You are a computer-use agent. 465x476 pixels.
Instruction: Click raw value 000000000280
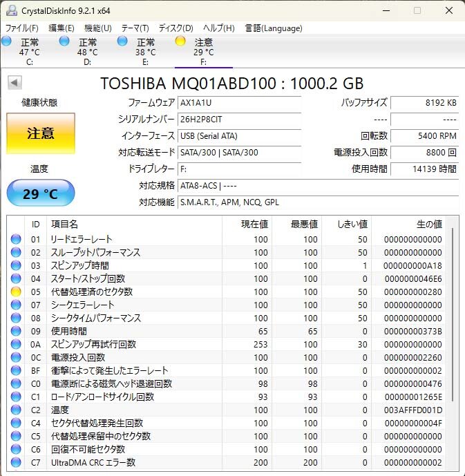coord(412,292)
